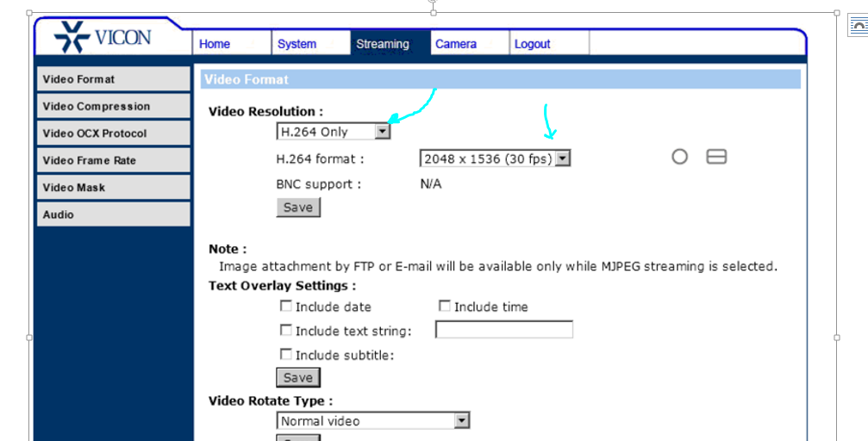Click the rotation handle above the image
This screenshot has height=441, width=868.
pyautogui.click(x=433, y=2)
